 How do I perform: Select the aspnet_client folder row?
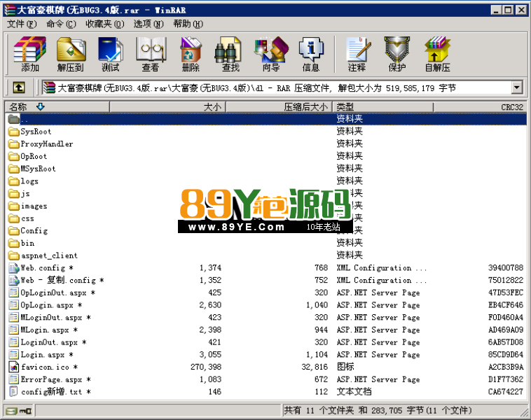click(266, 255)
